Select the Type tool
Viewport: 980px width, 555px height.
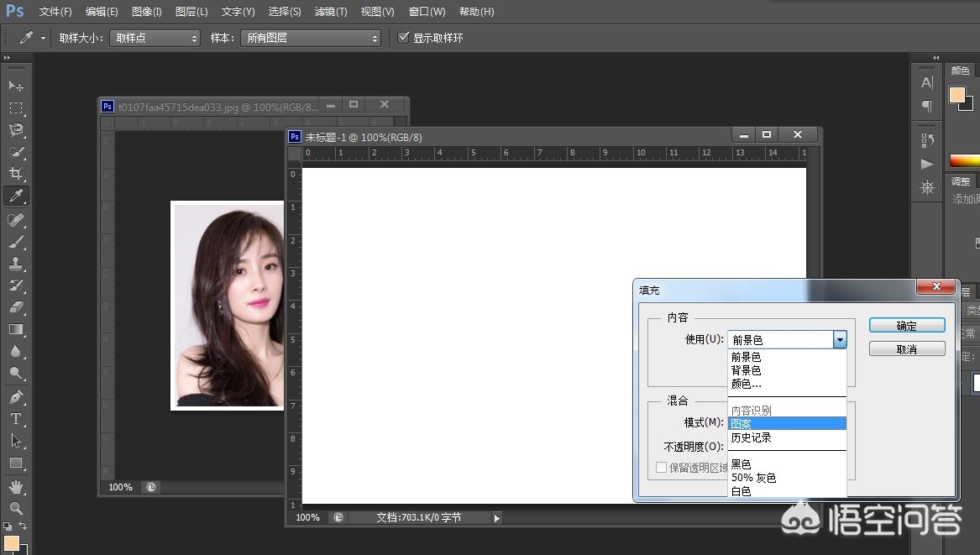click(x=17, y=419)
